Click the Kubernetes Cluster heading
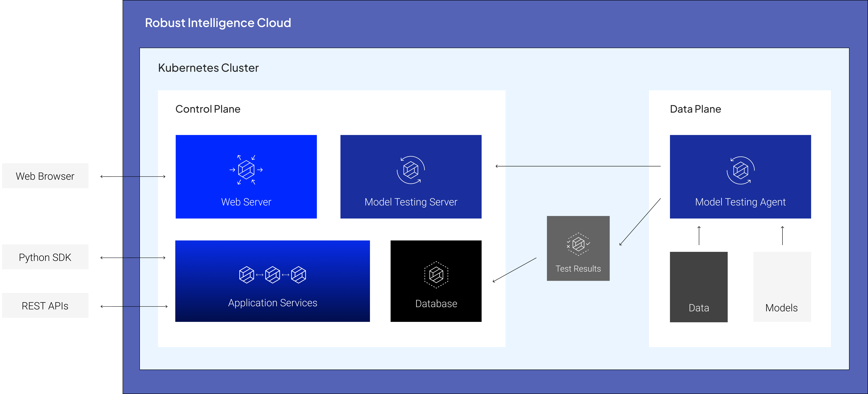The height and width of the screenshot is (394, 868). tap(208, 68)
